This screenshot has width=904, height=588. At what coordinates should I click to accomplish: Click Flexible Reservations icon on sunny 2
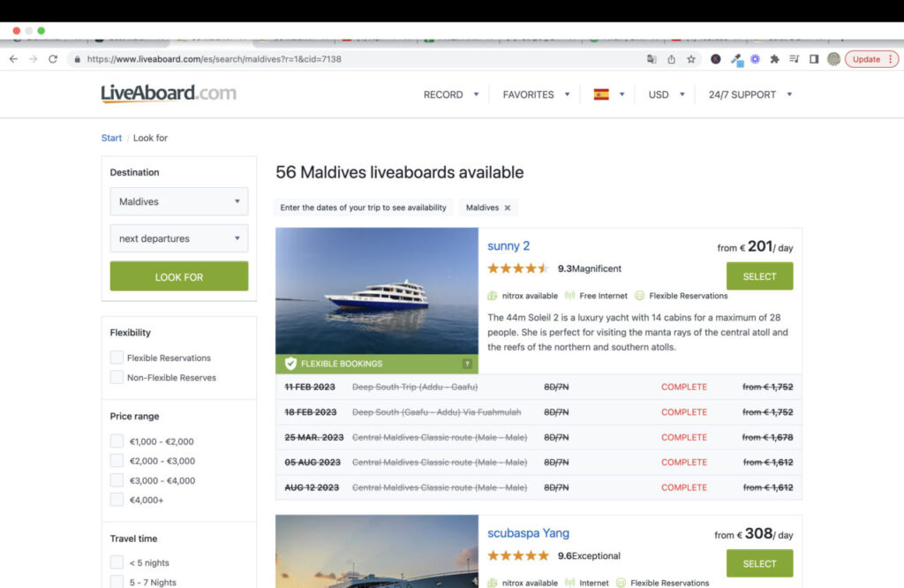click(x=639, y=296)
